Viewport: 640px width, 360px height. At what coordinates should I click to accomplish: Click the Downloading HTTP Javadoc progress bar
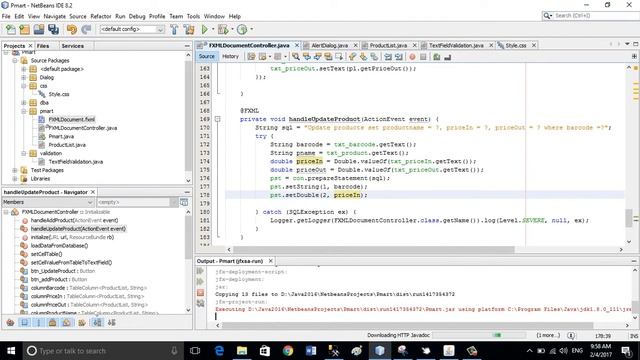click(478, 335)
